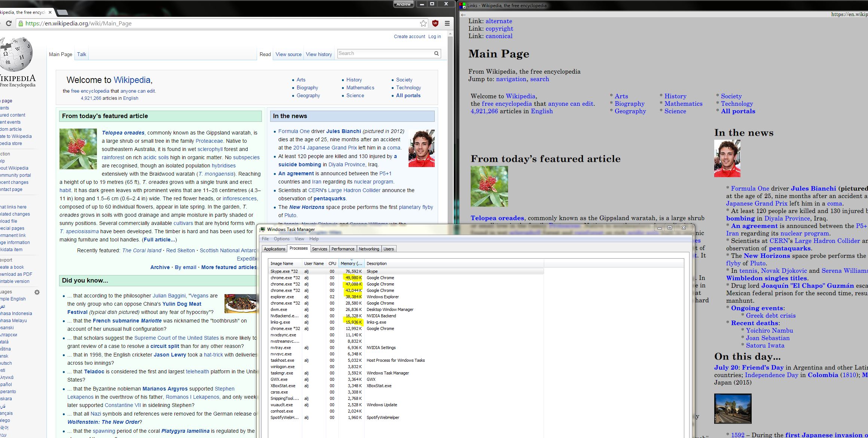Click the Create account link
The image size is (868, 438).
coord(409,37)
